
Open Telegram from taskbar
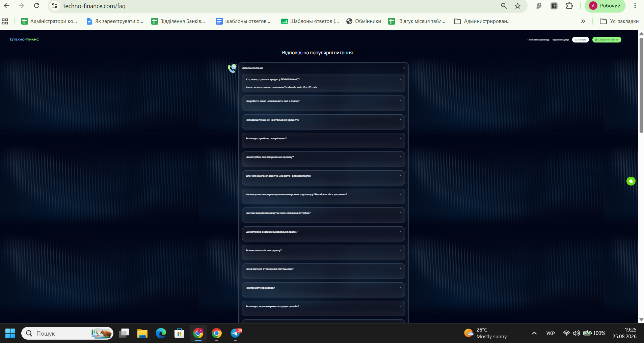tap(235, 333)
